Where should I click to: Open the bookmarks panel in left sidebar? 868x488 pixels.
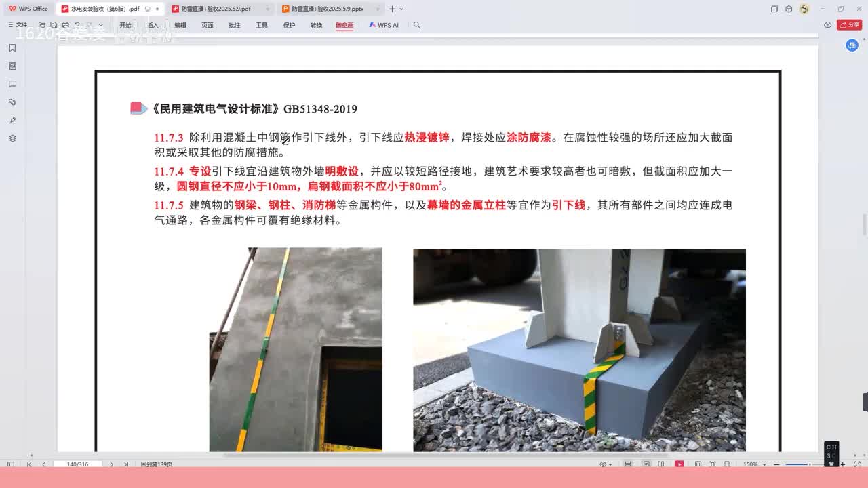(12, 48)
